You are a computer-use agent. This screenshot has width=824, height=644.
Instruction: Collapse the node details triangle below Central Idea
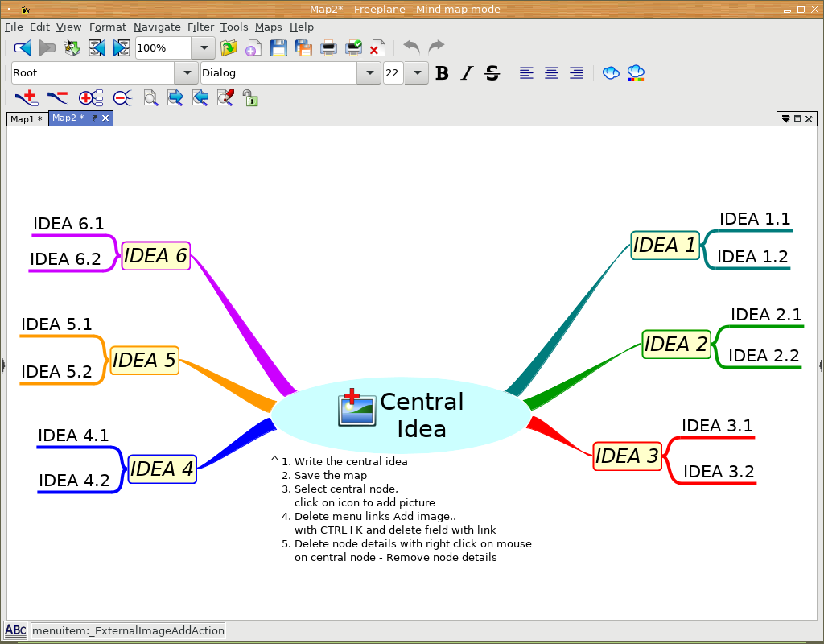[274, 458]
